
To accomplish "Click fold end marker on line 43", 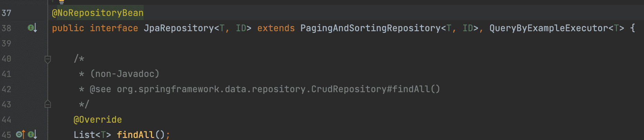I will coord(48,104).
